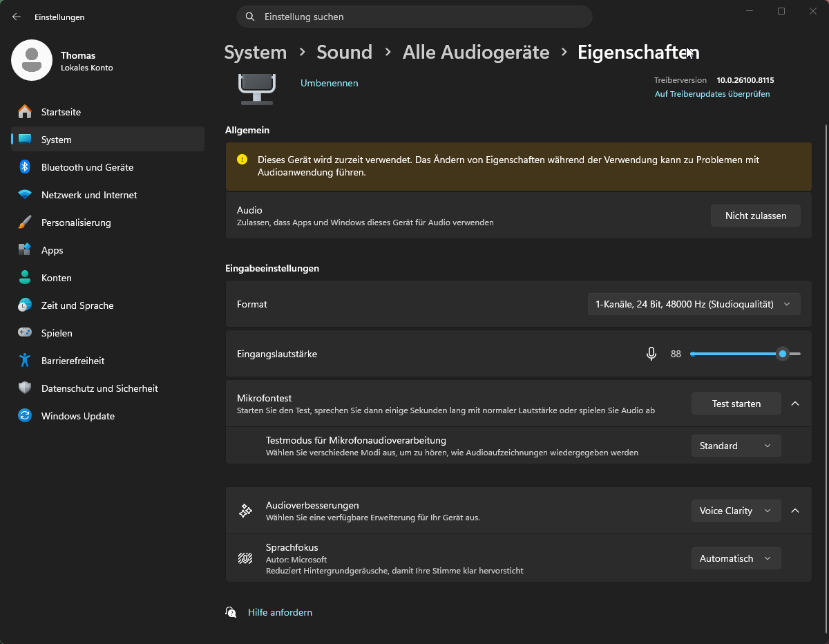829x644 pixels.
Task: Collapse the Audioverbesserungen section
Action: click(x=795, y=511)
